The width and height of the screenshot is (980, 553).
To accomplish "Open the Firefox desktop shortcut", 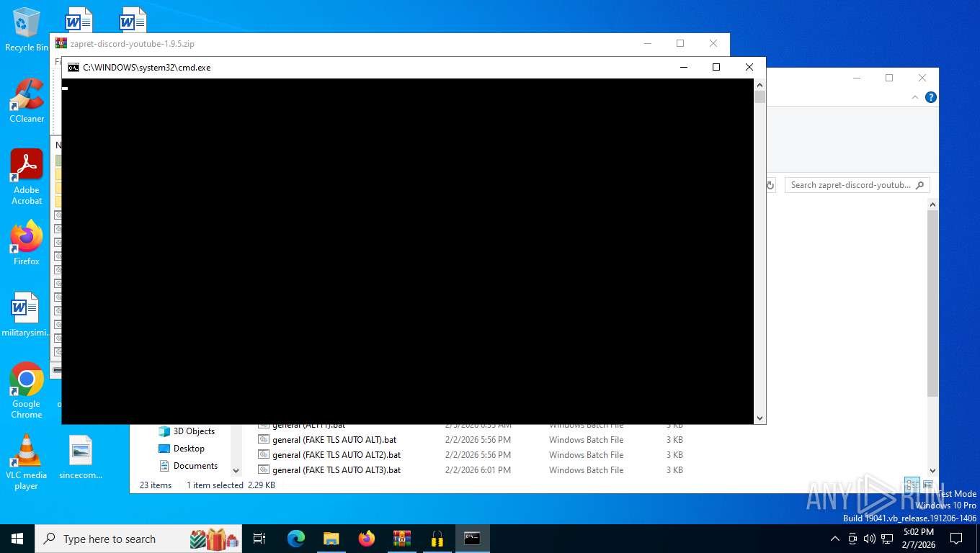I will click(27, 243).
